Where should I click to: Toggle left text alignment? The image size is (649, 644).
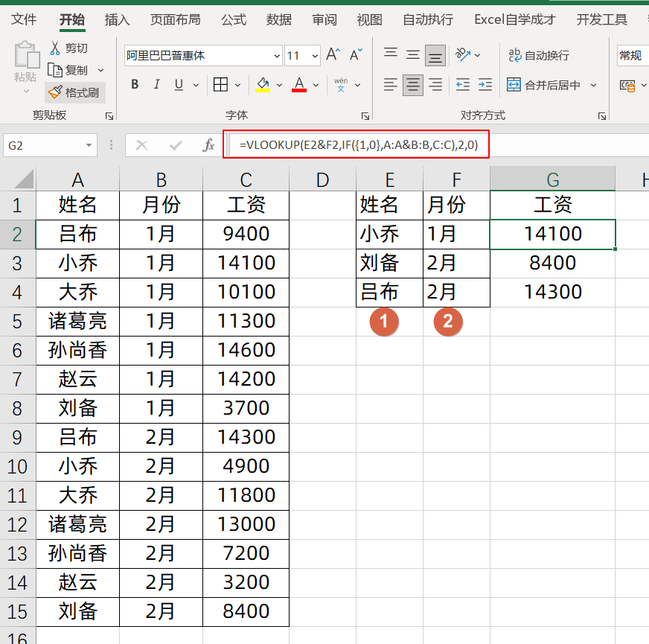390,84
